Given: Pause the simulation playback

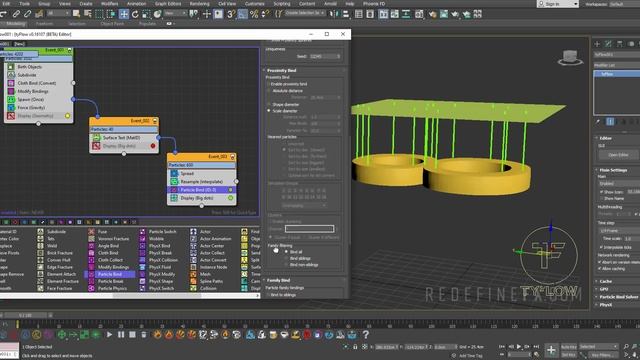Looking at the screenshot, I should coord(121,335).
